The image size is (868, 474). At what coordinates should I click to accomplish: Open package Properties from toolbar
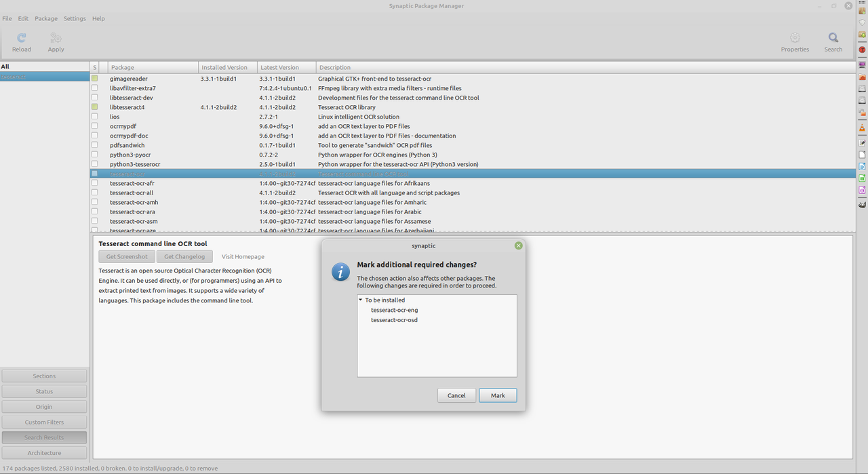[795, 38]
